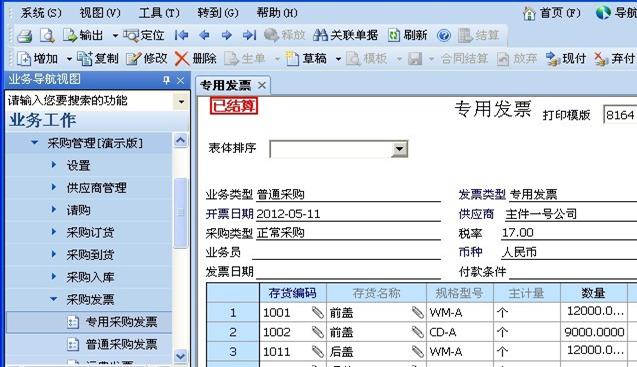The height and width of the screenshot is (367, 637).
Task: Open print preview icon
Action: (47, 36)
